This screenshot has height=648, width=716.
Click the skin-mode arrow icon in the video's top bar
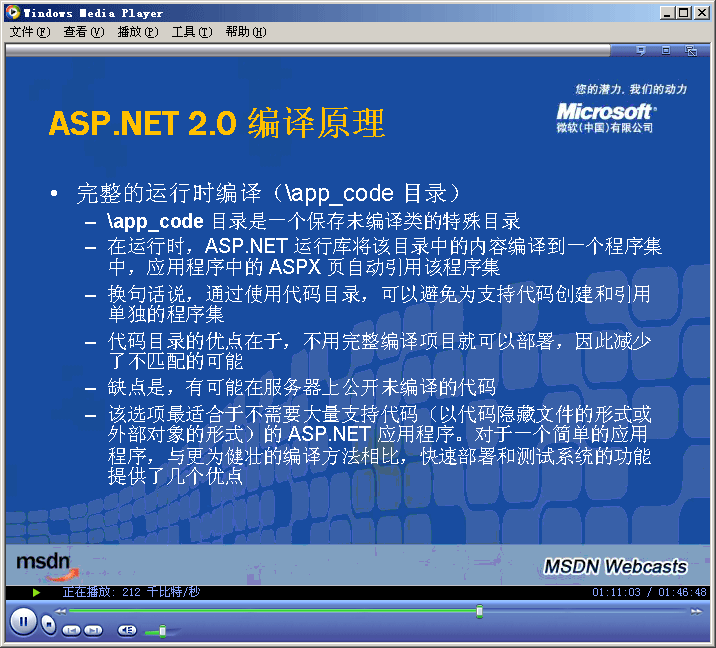691,51
